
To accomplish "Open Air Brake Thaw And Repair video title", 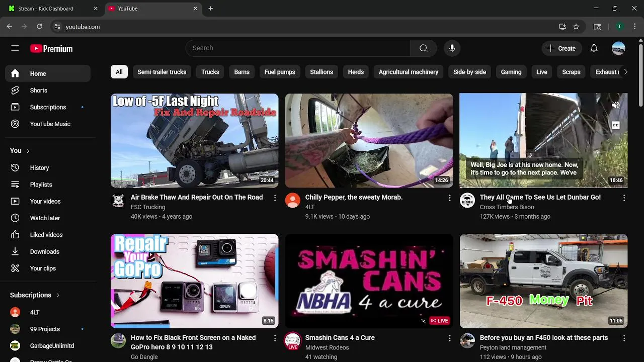I will pyautogui.click(x=197, y=198).
